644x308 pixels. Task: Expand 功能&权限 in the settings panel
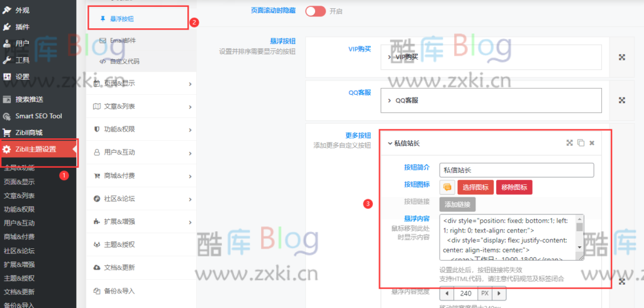(142, 129)
